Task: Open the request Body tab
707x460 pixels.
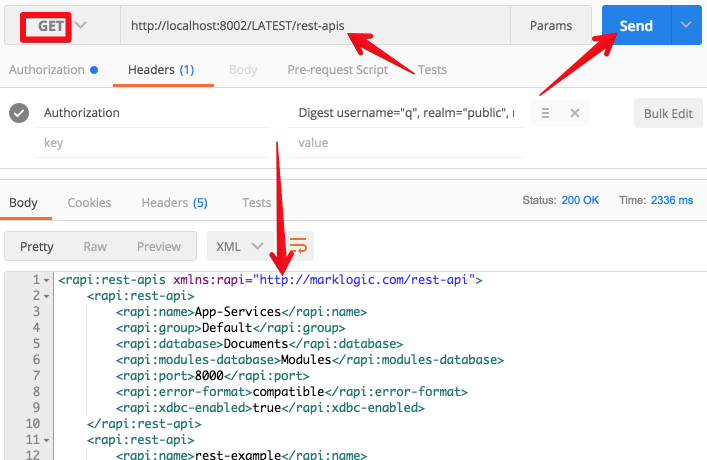Action: (243, 70)
